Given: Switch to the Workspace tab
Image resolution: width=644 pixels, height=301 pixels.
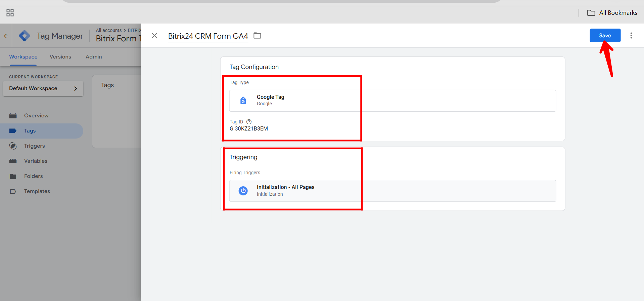Looking at the screenshot, I should [23, 57].
